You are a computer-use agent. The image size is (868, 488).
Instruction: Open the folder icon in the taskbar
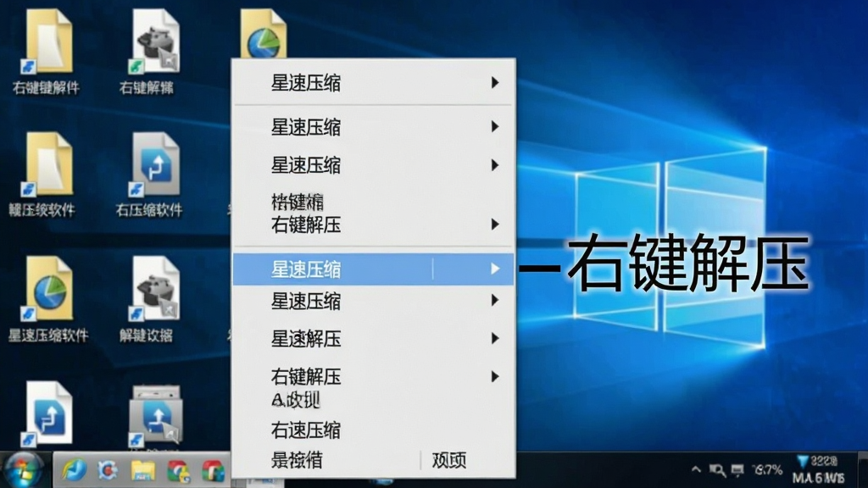(x=142, y=471)
